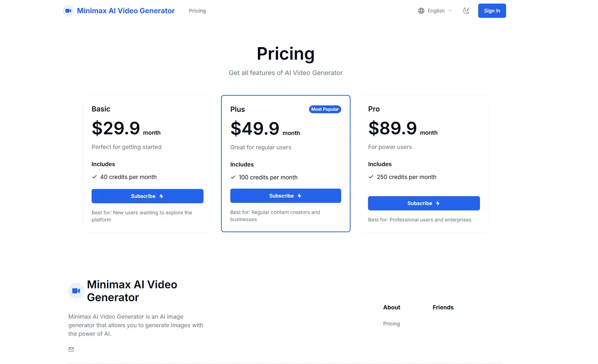Click lightning icon on Plus Subscribe button
The height and width of the screenshot is (364, 598).
coord(299,196)
